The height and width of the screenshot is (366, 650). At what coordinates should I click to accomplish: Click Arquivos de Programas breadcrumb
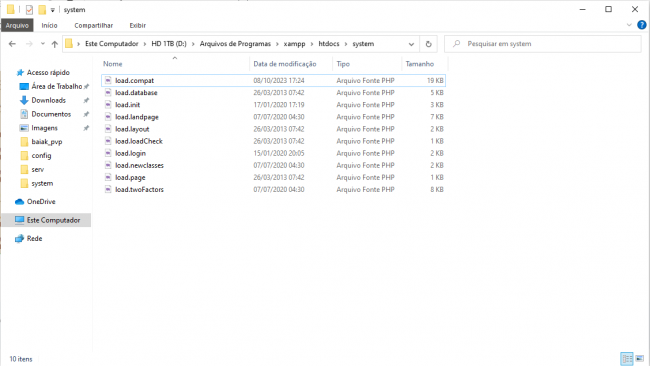point(235,44)
